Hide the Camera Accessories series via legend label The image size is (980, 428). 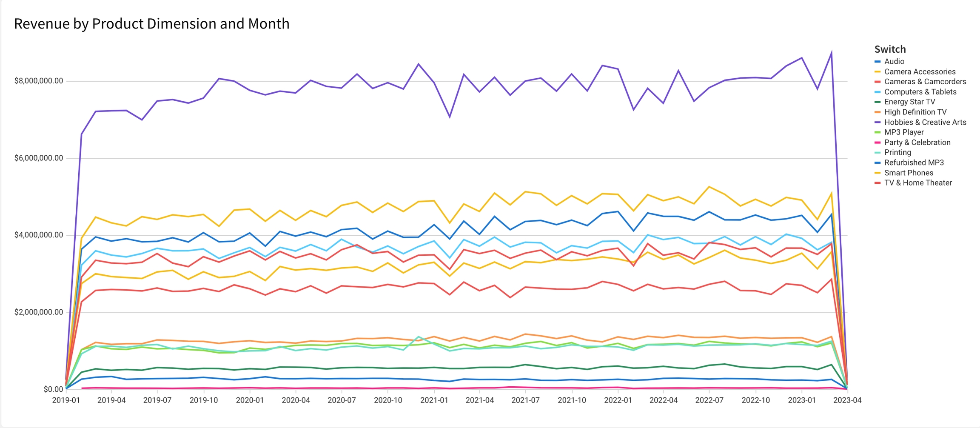pos(920,72)
